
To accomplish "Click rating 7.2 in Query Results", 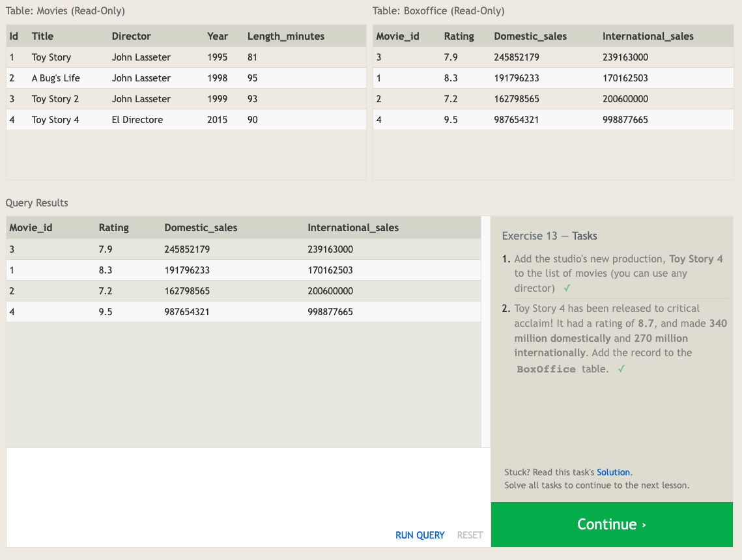I will click(106, 291).
